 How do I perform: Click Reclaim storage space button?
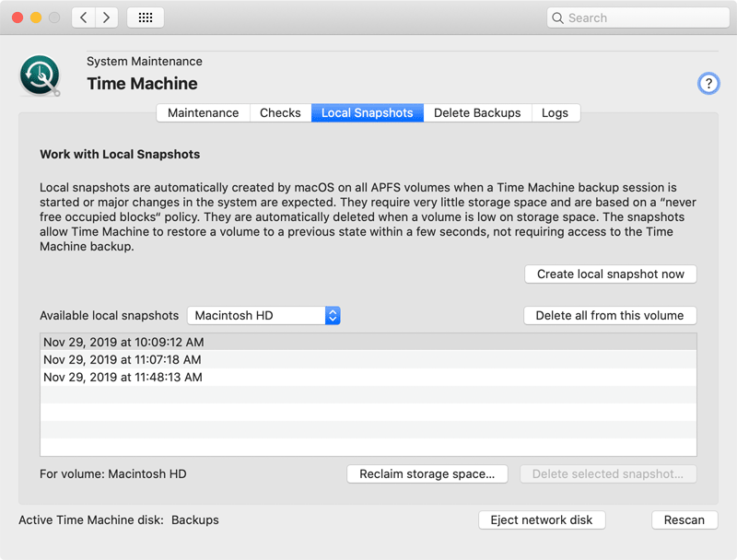point(427,473)
